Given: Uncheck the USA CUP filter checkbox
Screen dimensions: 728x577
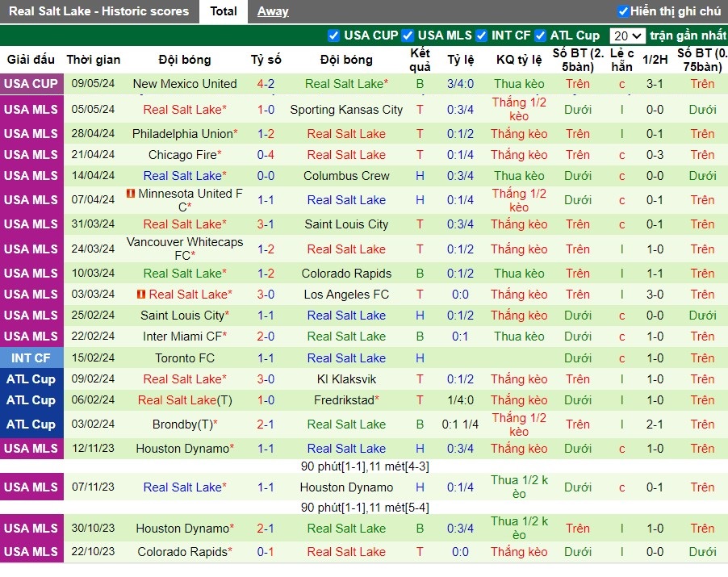Looking at the screenshot, I should (x=333, y=36).
